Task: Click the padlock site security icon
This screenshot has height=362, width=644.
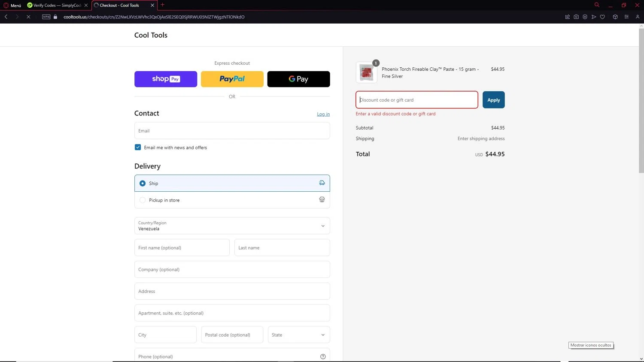Action: point(55,17)
